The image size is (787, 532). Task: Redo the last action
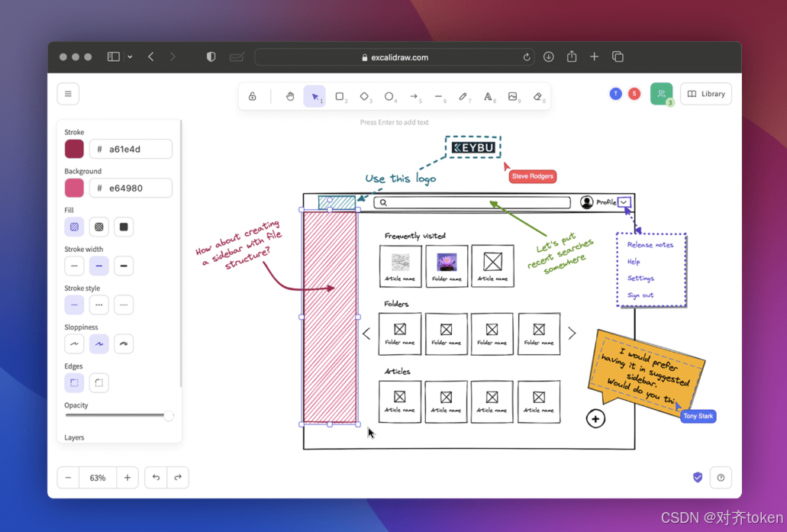[x=178, y=478]
